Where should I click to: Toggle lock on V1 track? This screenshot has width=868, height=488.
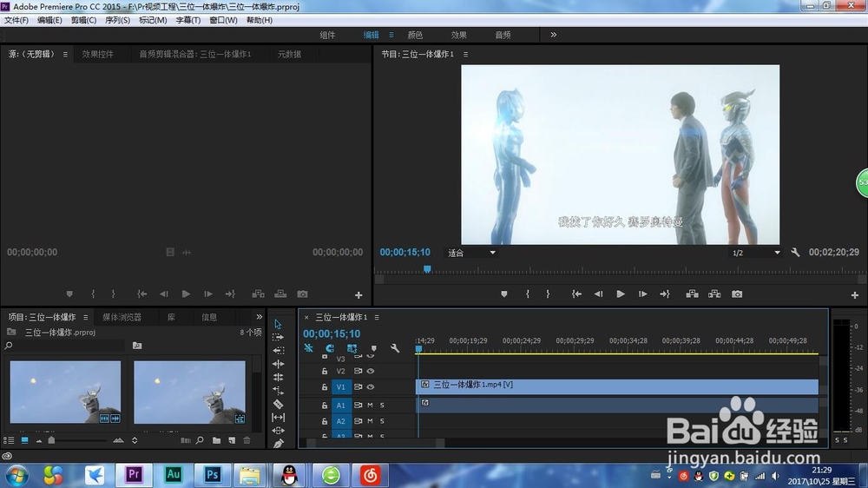[x=325, y=387]
